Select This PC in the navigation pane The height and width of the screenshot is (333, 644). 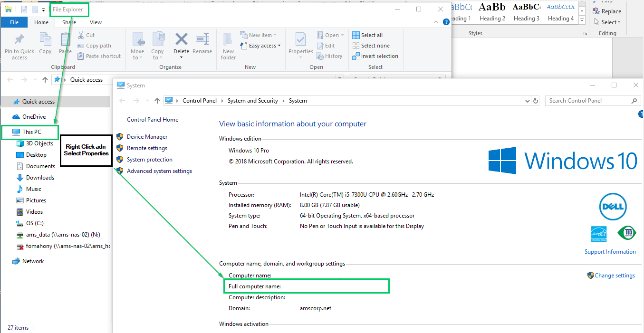pos(32,132)
